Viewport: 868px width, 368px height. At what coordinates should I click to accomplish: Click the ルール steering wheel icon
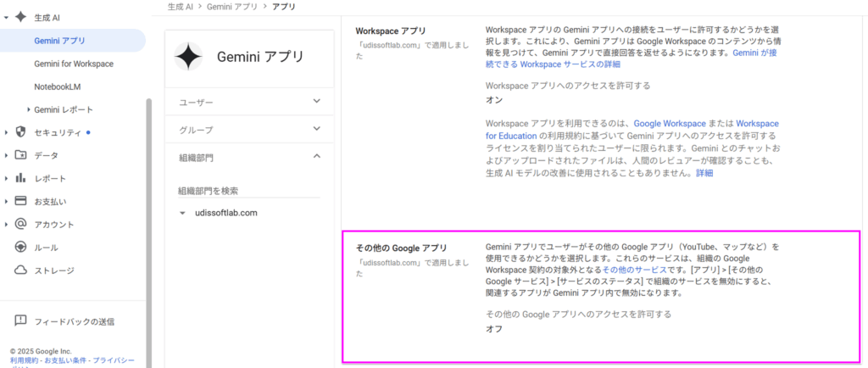(x=20, y=248)
